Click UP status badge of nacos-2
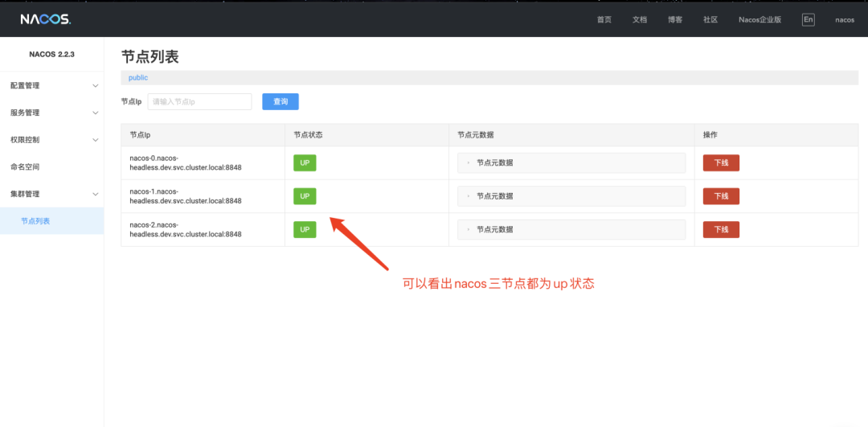 [305, 229]
